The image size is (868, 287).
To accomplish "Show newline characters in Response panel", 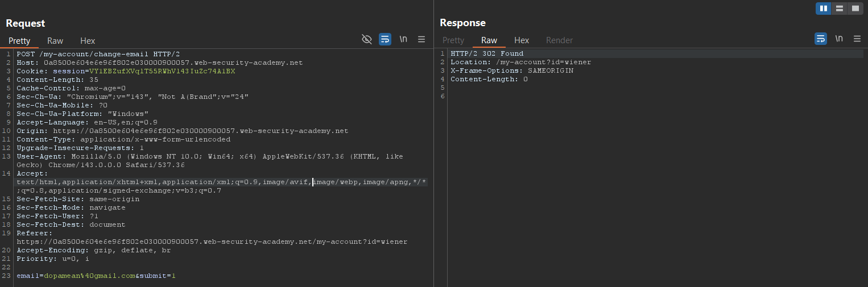I will tap(839, 39).
